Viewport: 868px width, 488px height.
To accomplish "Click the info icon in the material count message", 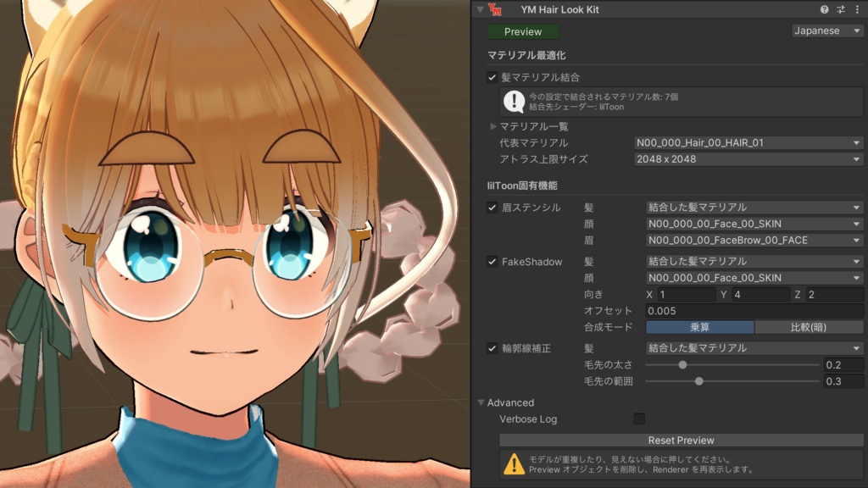I will click(x=514, y=102).
